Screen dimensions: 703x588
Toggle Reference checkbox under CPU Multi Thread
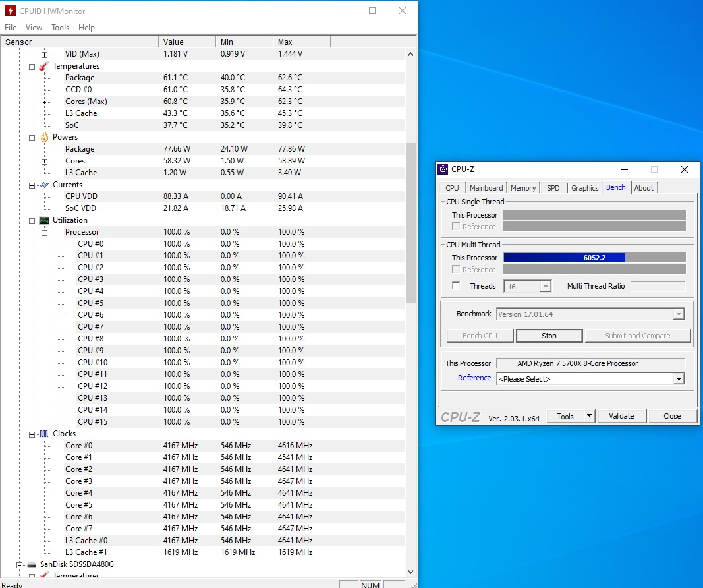(x=456, y=269)
